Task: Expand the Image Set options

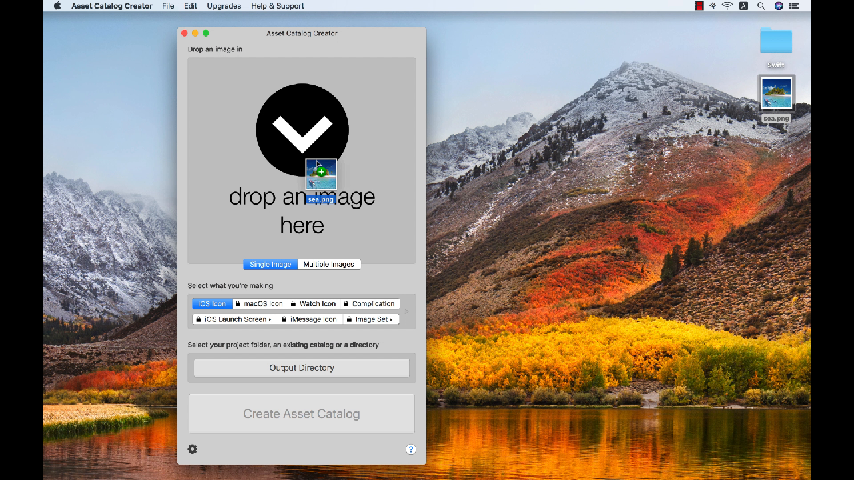Action: [x=371, y=319]
